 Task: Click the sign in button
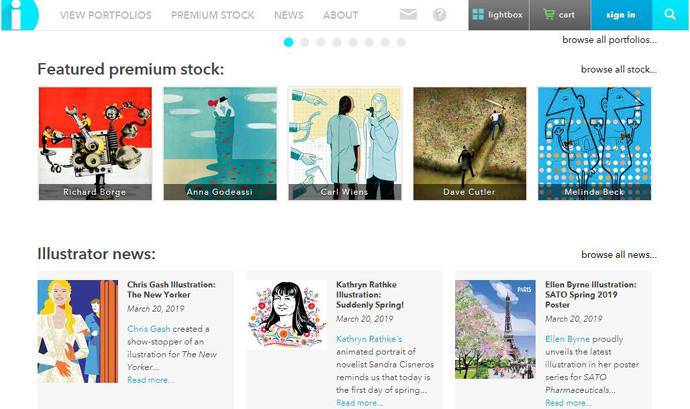(x=620, y=15)
